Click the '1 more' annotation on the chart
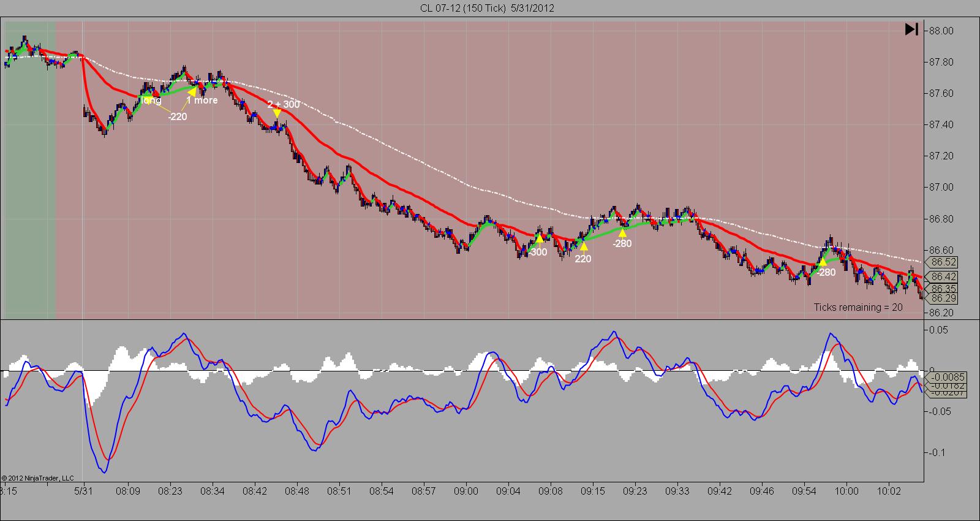Image resolution: width=980 pixels, height=521 pixels. 202,100
